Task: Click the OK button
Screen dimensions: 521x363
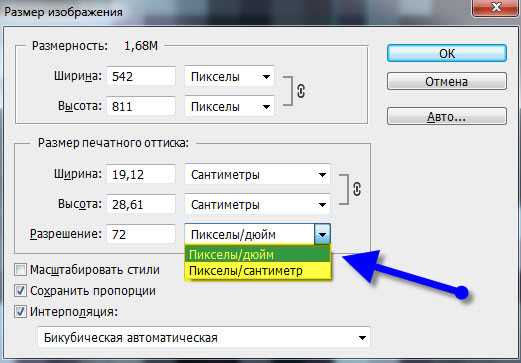Action: [x=447, y=53]
